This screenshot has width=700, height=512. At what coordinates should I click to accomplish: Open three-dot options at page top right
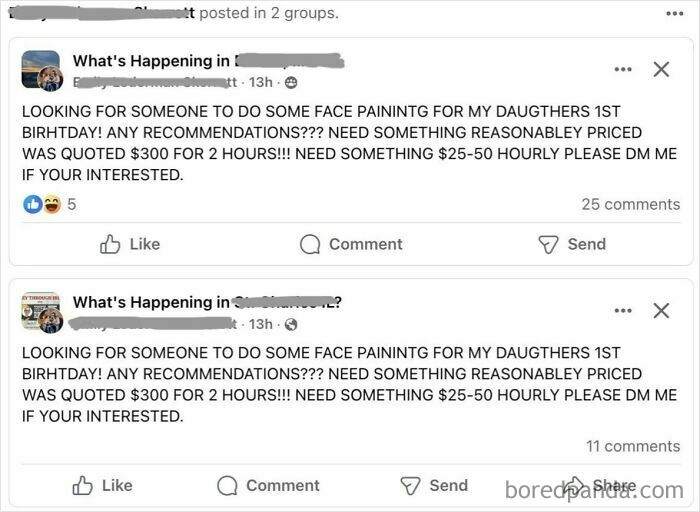coord(675,14)
